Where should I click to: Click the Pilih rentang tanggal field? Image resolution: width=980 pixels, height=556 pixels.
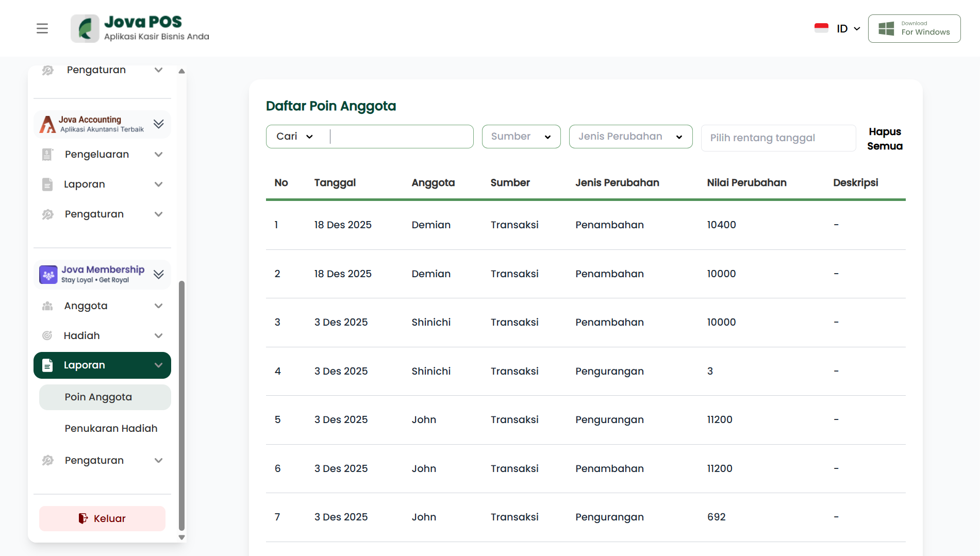pos(777,138)
